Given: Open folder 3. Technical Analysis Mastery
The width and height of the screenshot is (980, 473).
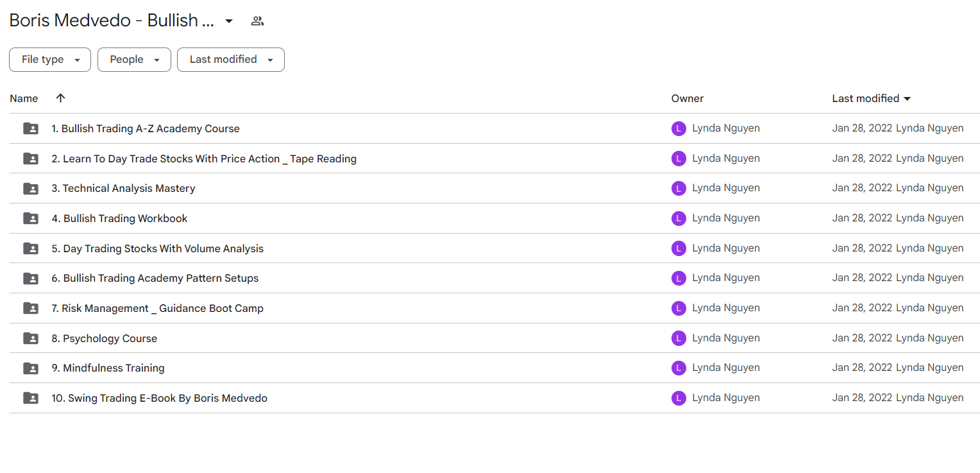Looking at the screenshot, I should (123, 188).
